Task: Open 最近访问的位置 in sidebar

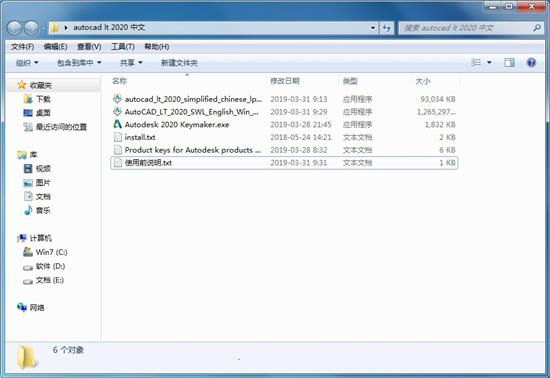Action: pos(55,127)
